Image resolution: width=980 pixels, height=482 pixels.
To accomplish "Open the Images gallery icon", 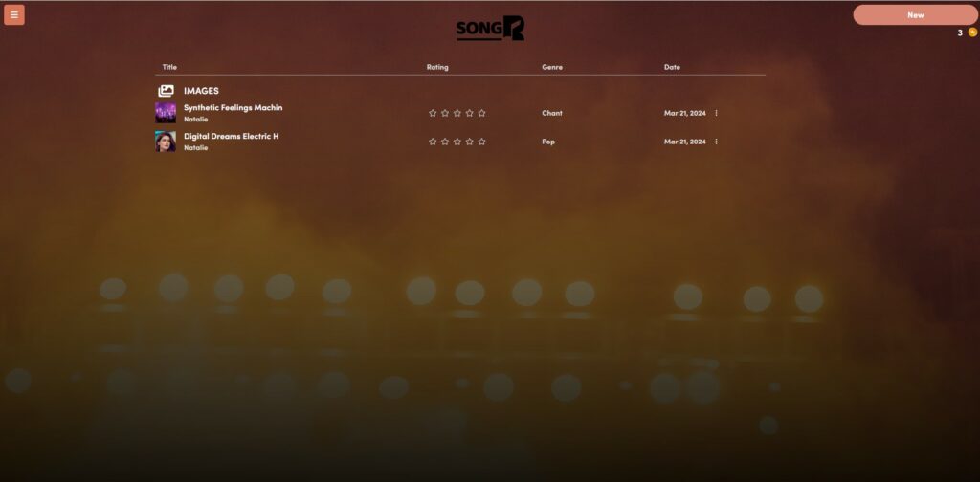I will tap(166, 91).
